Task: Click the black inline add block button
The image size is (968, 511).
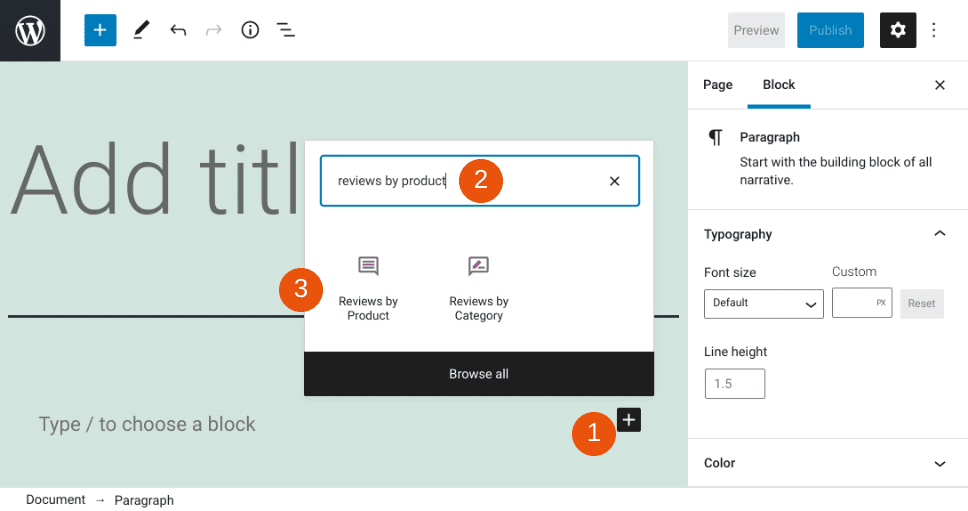Action: coord(628,420)
